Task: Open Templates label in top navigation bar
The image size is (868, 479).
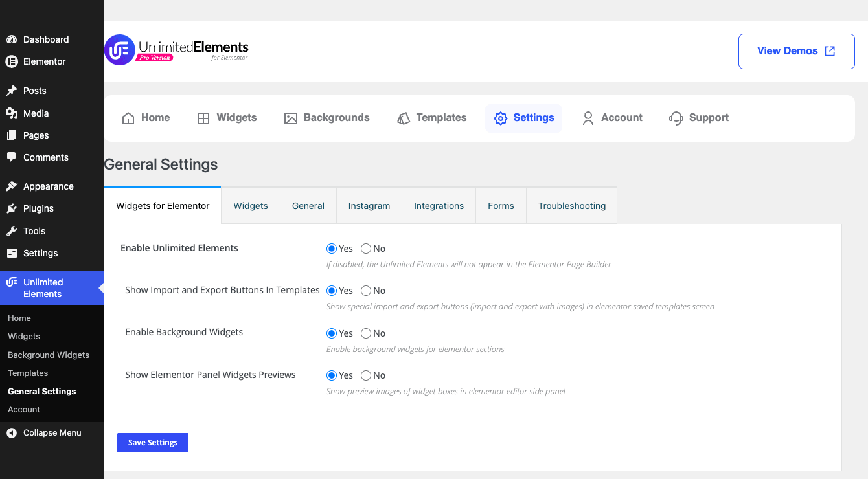Action: pos(441,118)
